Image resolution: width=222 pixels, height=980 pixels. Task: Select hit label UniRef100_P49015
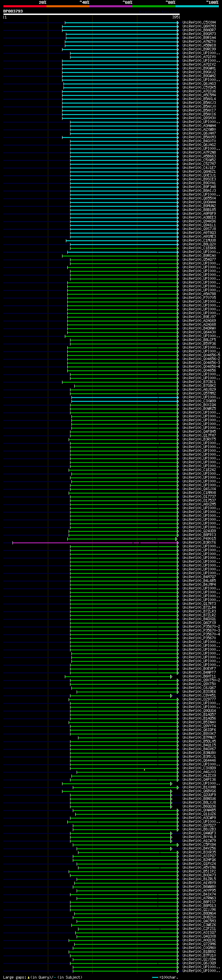tap(199, 539)
